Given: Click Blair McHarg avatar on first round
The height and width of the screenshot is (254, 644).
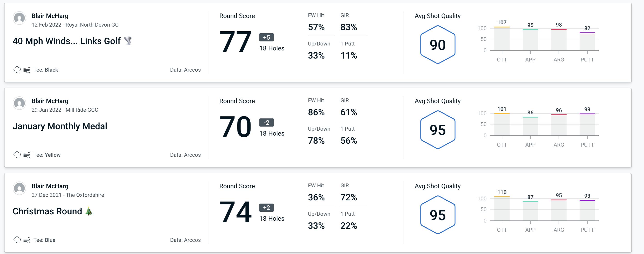Looking at the screenshot, I should click(x=19, y=16).
